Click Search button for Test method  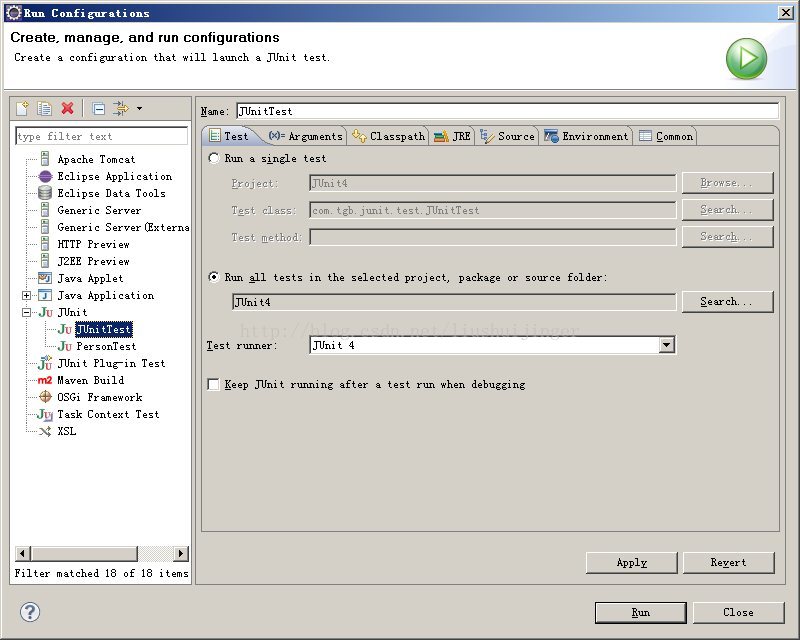[727, 237]
